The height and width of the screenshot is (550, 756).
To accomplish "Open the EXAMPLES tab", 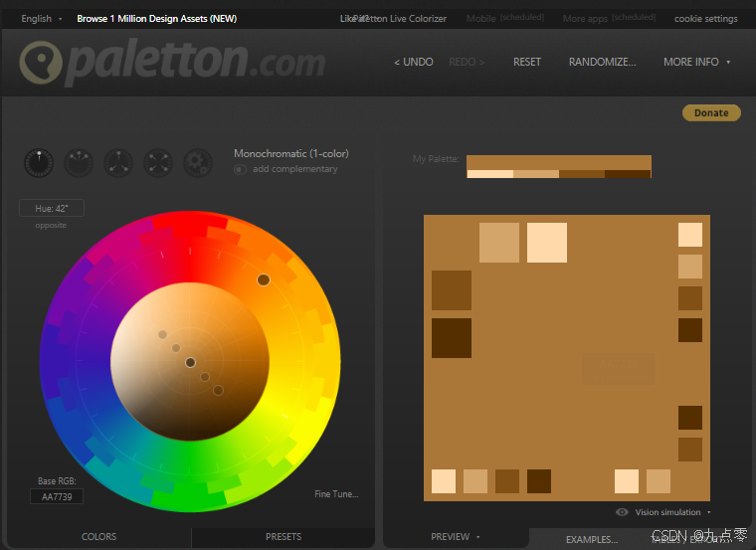I will pyautogui.click(x=592, y=539).
